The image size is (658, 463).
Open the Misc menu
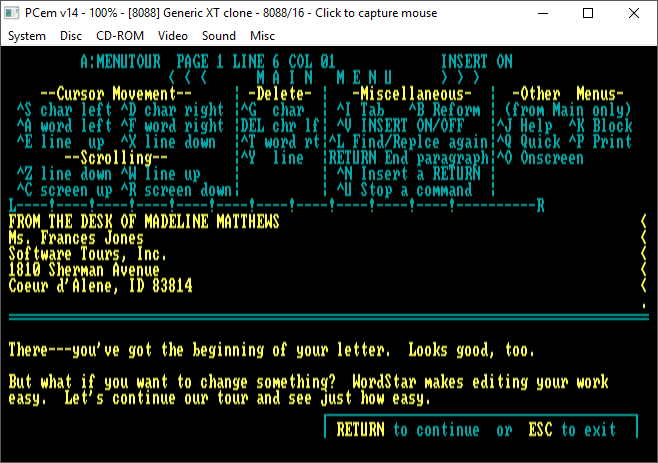point(262,36)
